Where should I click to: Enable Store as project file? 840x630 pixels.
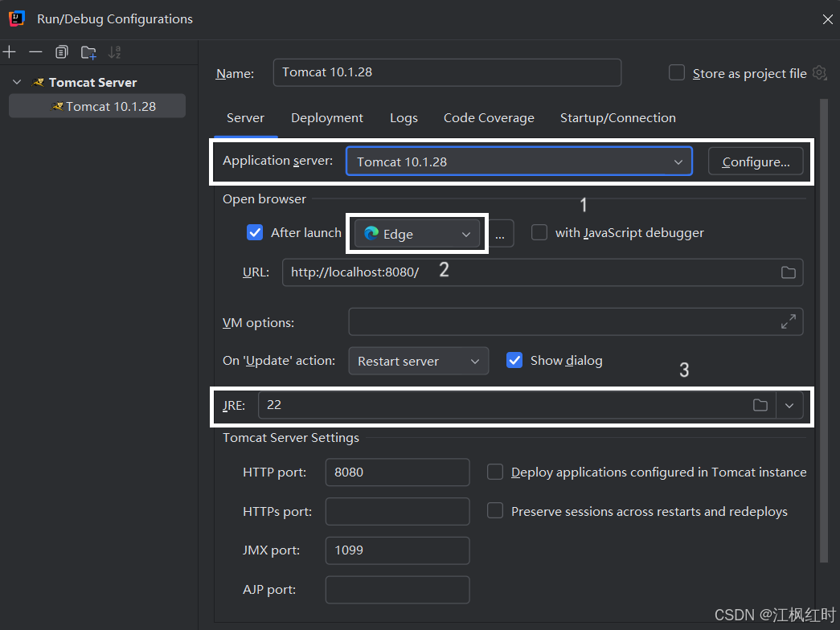pos(677,72)
